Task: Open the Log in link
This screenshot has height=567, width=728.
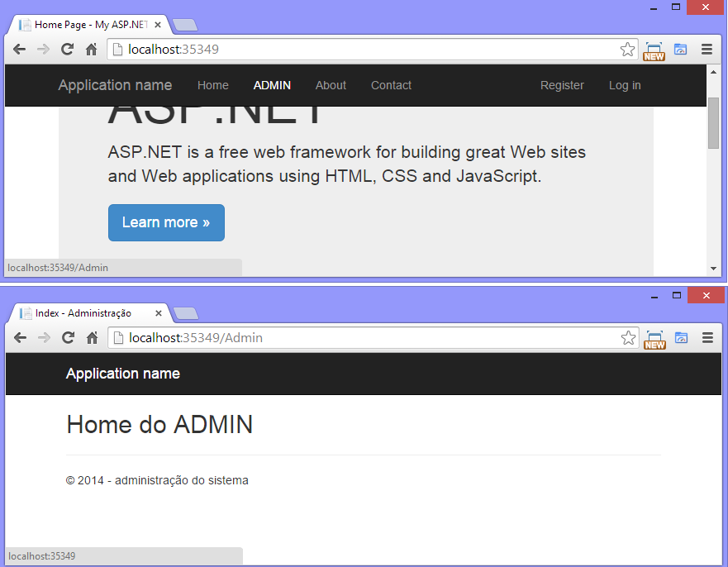Action: click(x=625, y=85)
